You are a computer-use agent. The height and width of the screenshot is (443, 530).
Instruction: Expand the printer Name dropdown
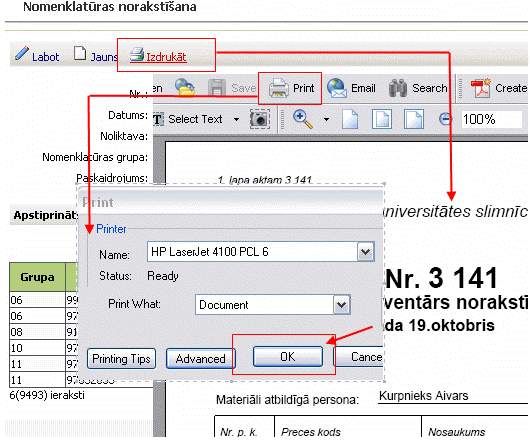[x=366, y=252]
